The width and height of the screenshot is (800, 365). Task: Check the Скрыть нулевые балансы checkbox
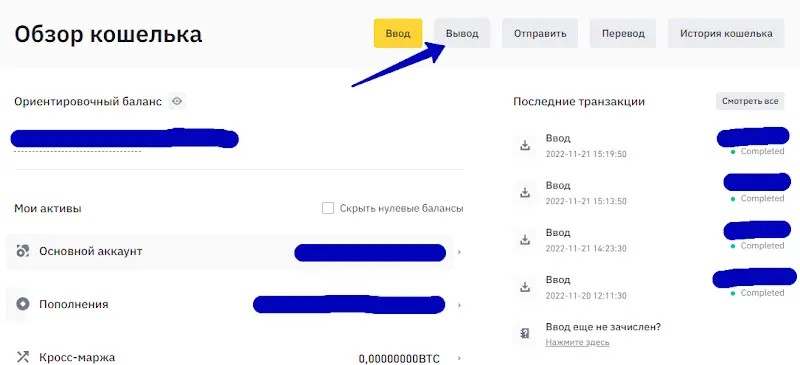[328, 208]
